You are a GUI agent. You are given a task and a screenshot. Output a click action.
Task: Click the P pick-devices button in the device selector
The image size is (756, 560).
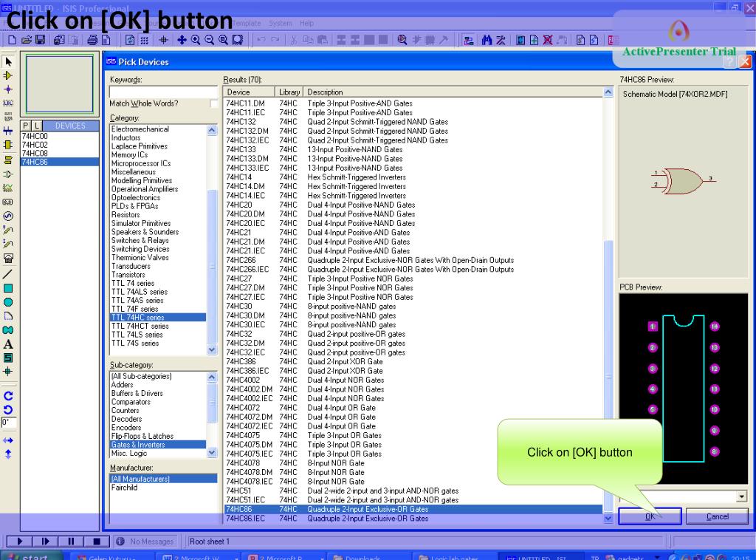26,126
